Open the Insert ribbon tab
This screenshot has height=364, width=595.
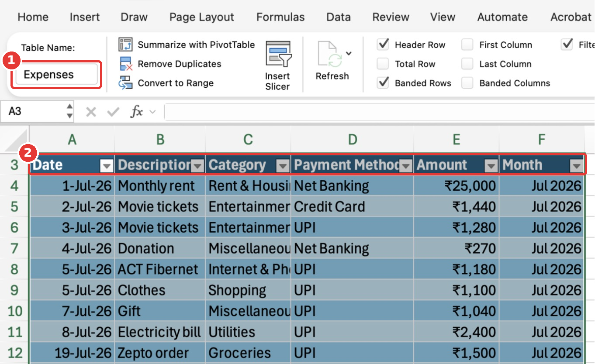click(x=85, y=17)
